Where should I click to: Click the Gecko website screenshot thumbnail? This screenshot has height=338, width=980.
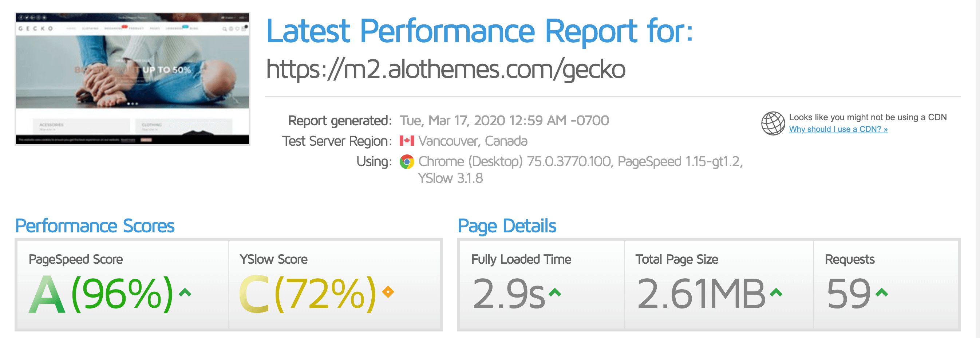coord(133,78)
